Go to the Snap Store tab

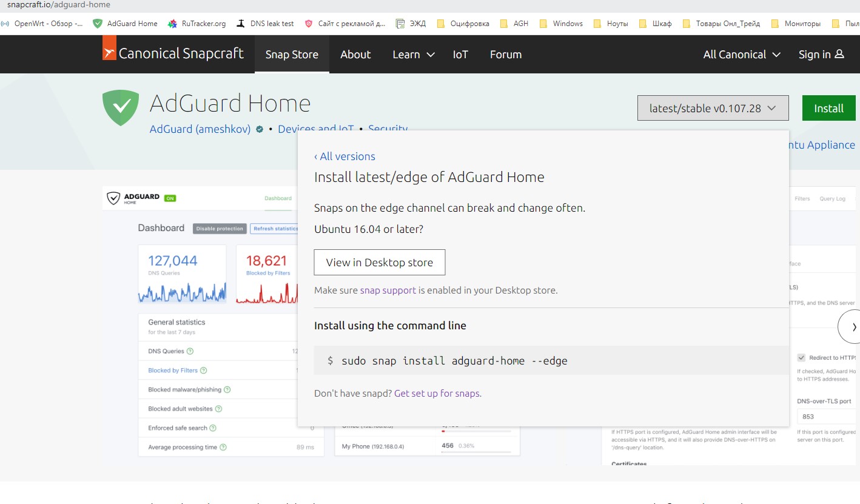pos(292,54)
